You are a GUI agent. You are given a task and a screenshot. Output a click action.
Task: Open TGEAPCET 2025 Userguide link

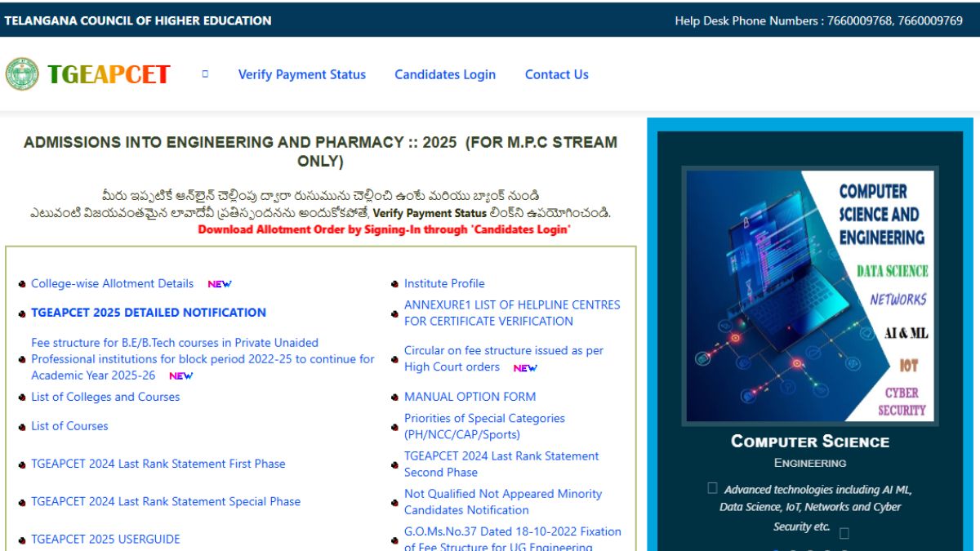pyautogui.click(x=105, y=539)
